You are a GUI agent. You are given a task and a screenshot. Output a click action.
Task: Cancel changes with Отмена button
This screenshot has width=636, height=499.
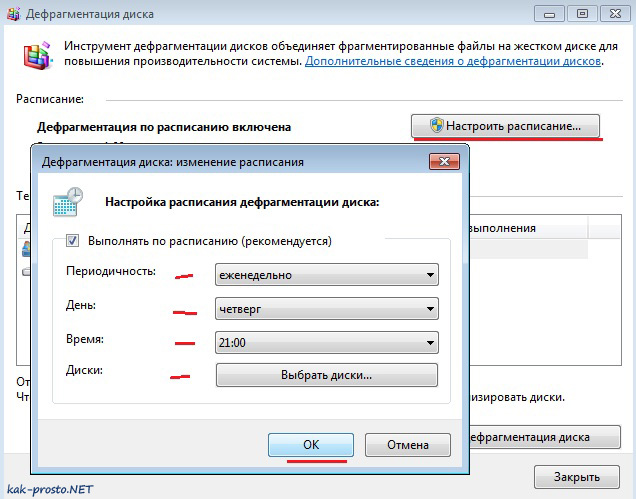tap(408, 445)
